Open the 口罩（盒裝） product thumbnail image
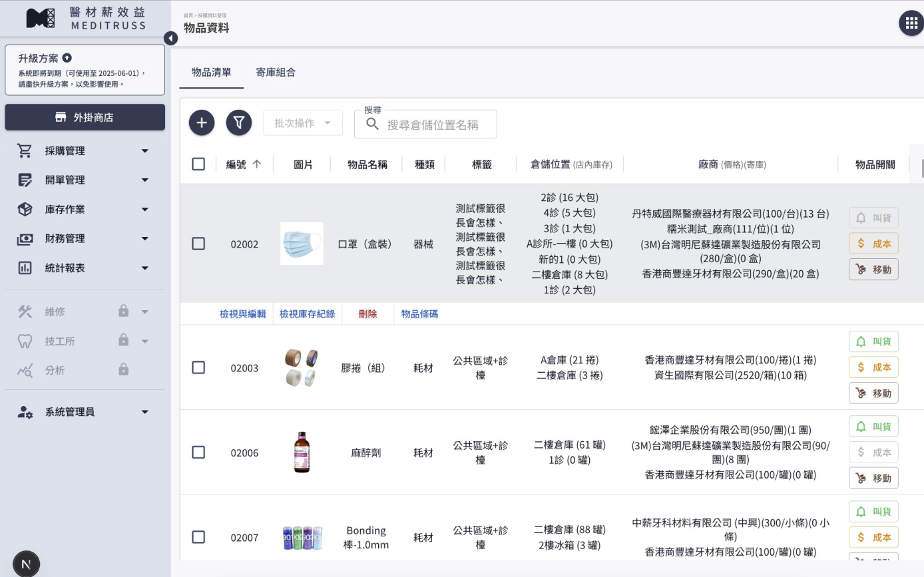Image resolution: width=924 pixels, height=577 pixels. [x=302, y=244]
